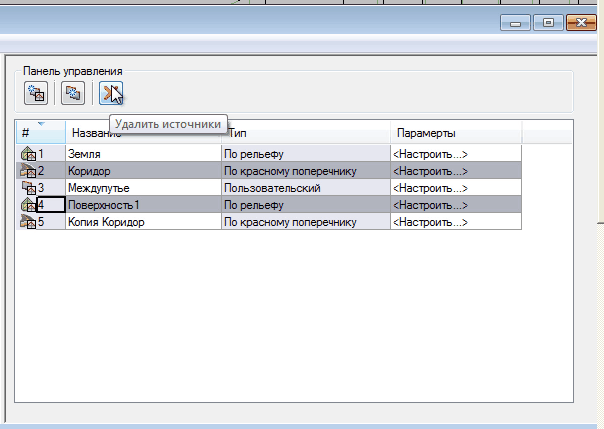The image size is (604, 429).
Task: Select the Коридор name cell
Action: coord(142,171)
